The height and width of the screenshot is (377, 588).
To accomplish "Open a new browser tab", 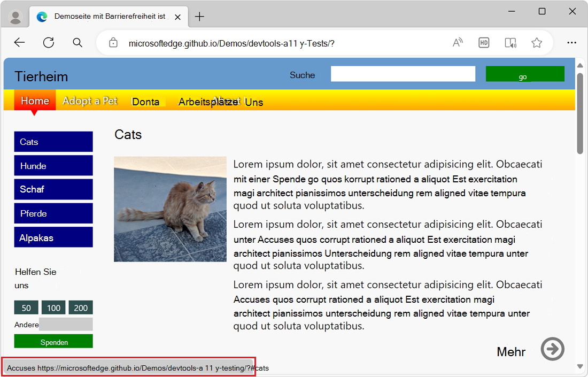I will coord(199,17).
